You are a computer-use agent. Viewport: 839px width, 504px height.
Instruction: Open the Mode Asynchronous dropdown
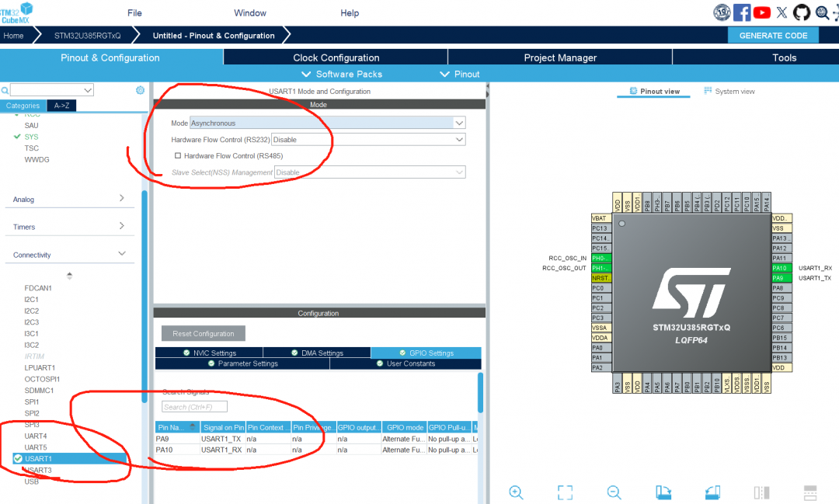(328, 123)
